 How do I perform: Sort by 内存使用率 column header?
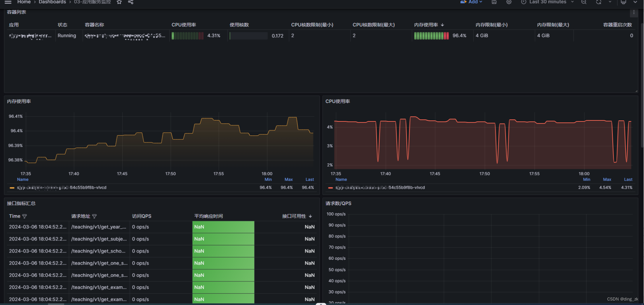click(x=426, y=25)
